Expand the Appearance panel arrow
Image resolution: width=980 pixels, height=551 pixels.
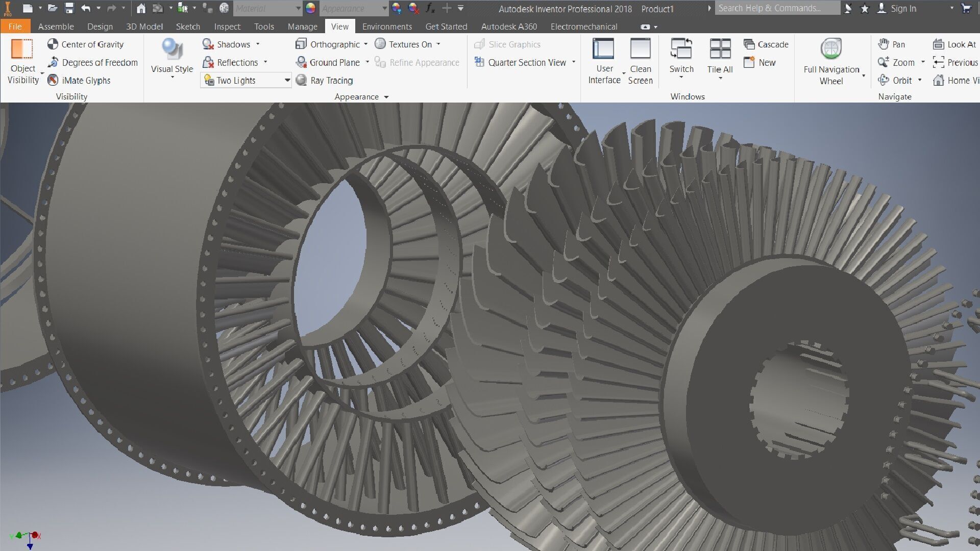(386, 97)
